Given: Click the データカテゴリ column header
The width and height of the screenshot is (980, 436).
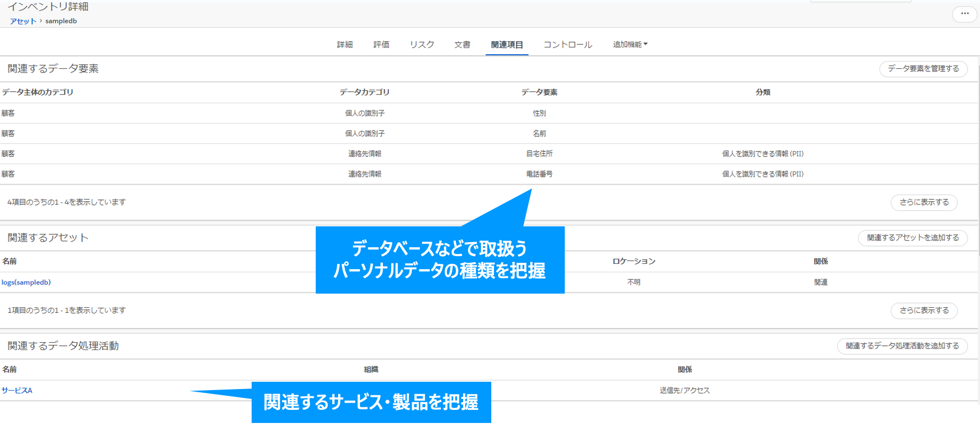Looking at the screenshot, I should pyautogui.click(x=364, y=92).
